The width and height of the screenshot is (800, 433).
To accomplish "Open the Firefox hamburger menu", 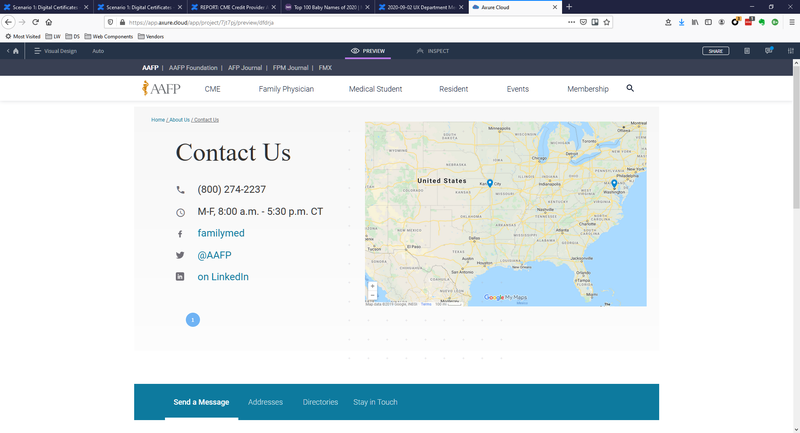I will tap(792, 22).
